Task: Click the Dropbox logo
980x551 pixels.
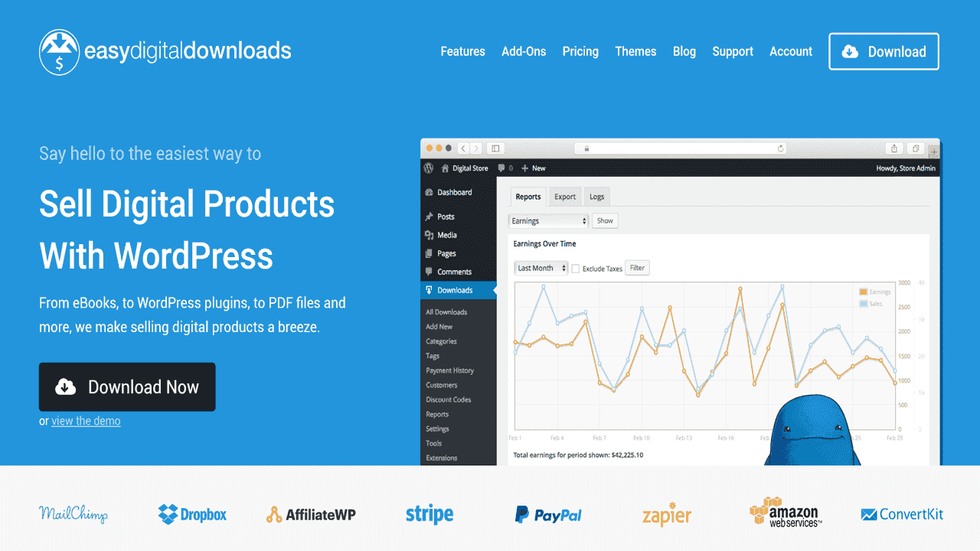Action: pyautogui.click(x=192, y=514)
